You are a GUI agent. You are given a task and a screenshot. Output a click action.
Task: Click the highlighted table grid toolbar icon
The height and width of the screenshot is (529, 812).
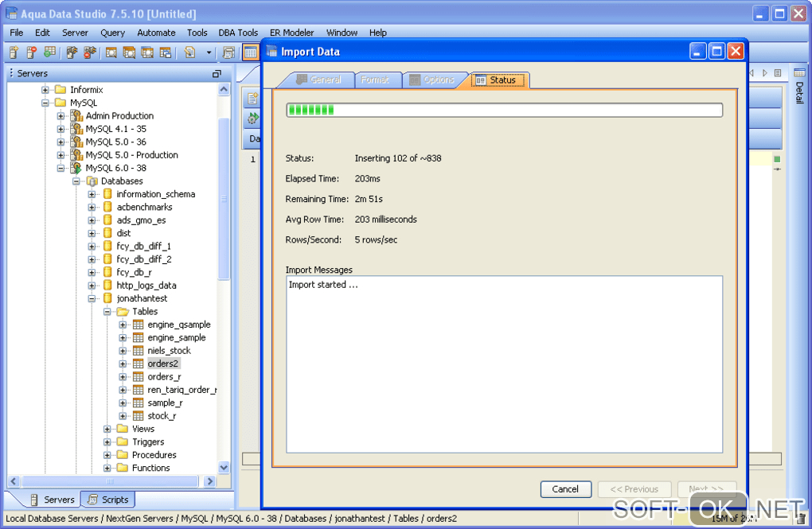[251, 53]
